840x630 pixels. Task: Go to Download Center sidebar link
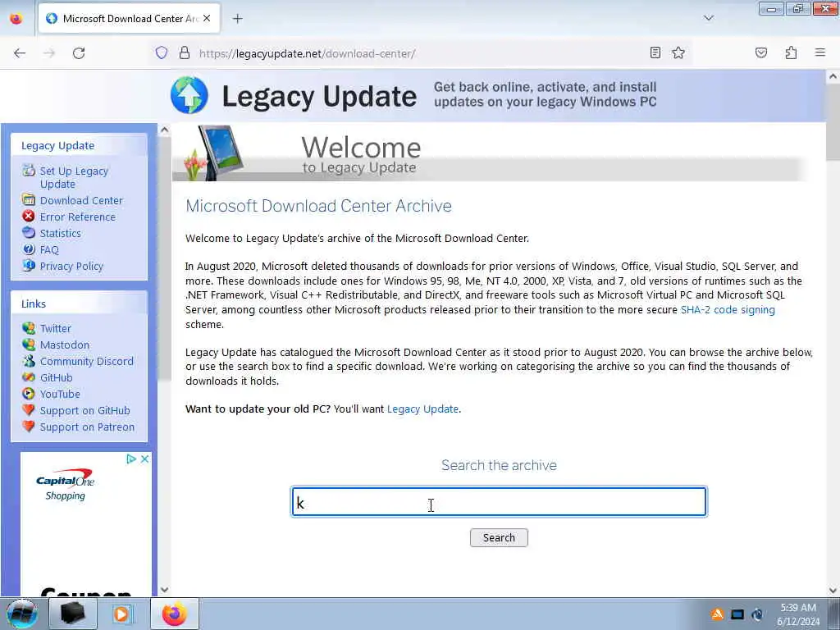81,200
